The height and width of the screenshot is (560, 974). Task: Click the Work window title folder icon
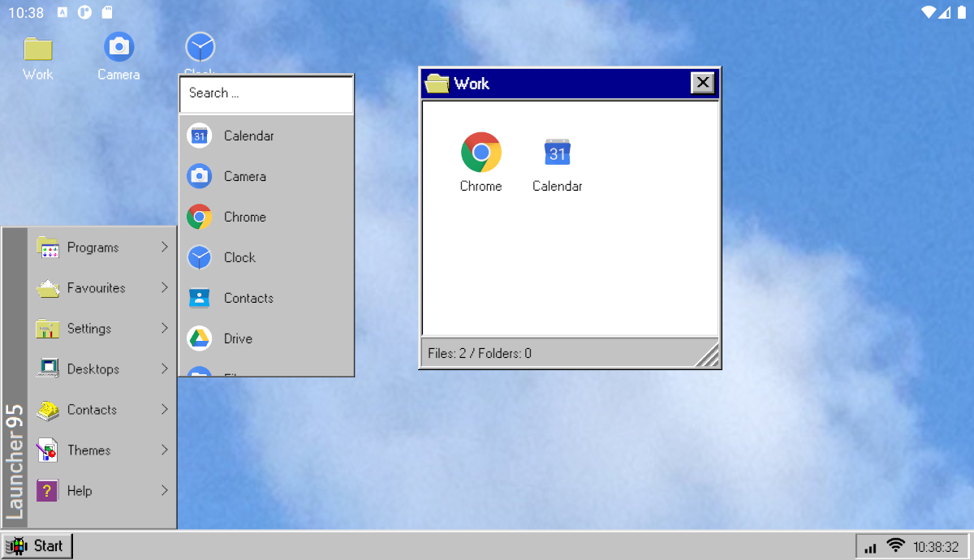[x=437, y=84]
